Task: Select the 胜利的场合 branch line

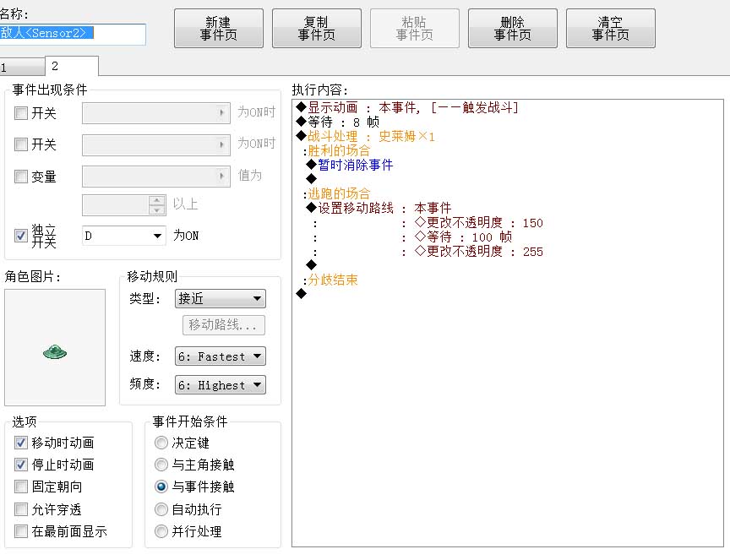Action: pos(336,151)
